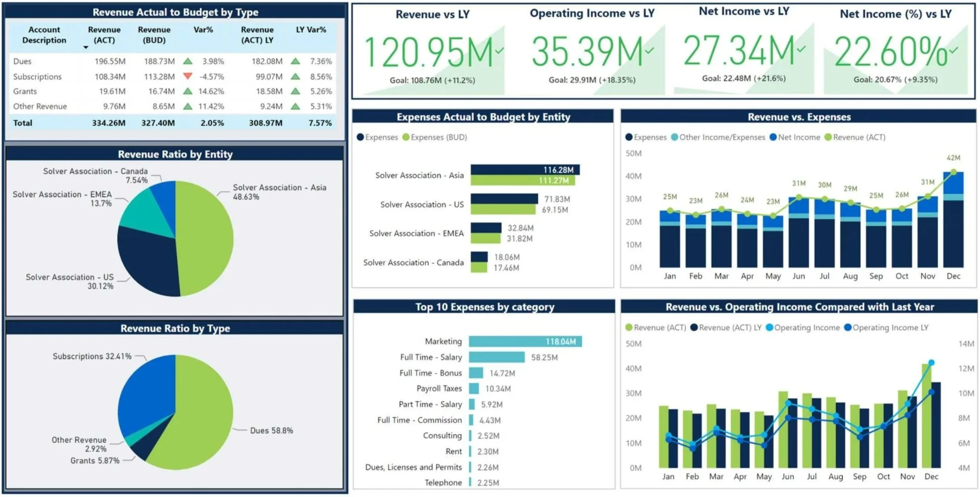
Task: Click the green Var% triangle in Grants row
Action: click(x=188, y=91)
